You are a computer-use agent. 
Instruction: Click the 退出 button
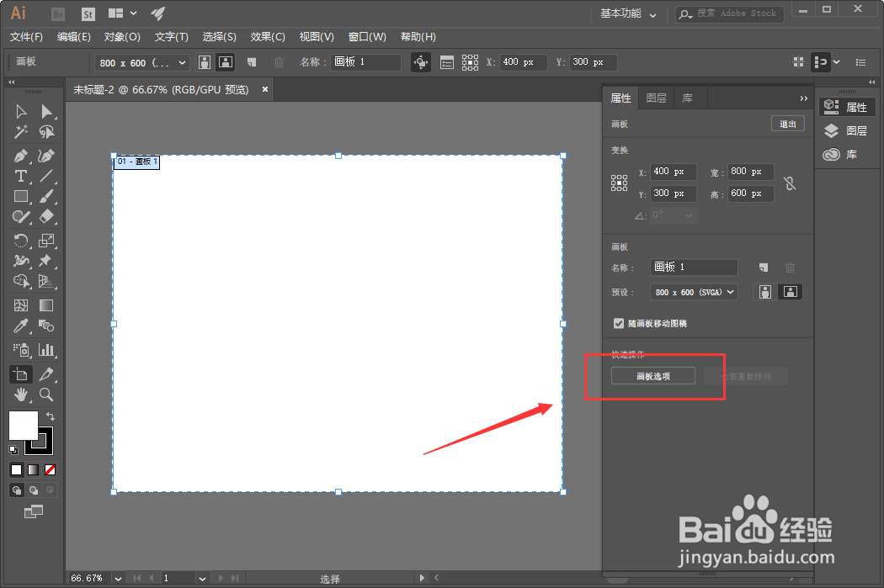(x=787, y=124)
